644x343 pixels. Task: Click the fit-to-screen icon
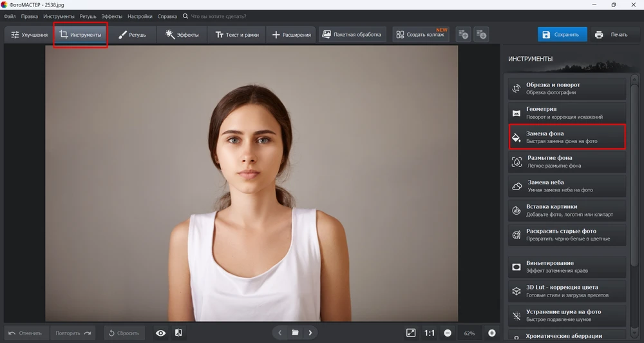coord(411,333)
